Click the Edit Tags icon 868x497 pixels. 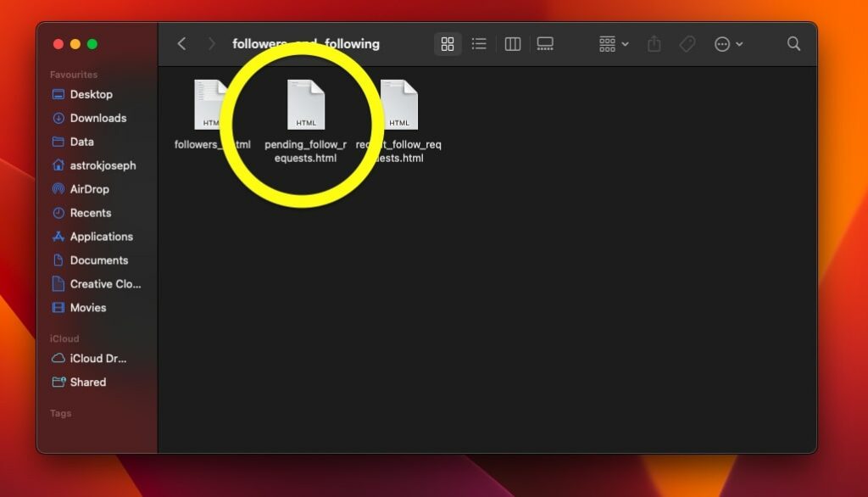(x=687, y=44)
